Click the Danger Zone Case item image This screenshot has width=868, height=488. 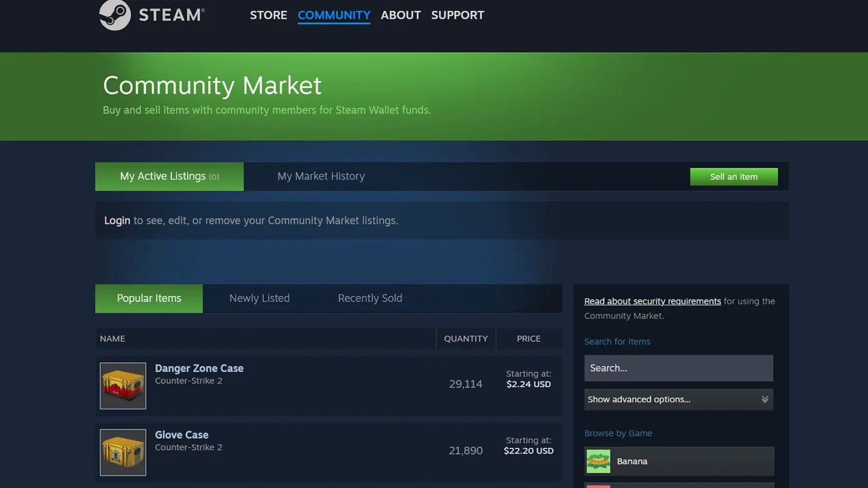pyautogui.click(x=122, y=386)
